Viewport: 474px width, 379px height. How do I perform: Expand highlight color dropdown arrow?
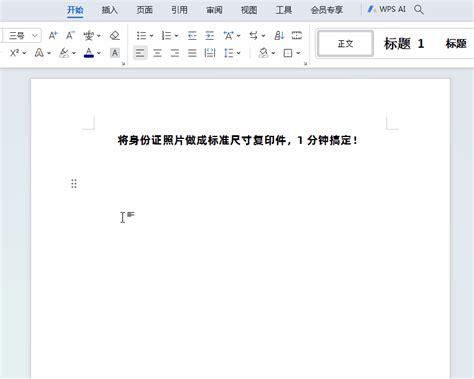(74, 53)
